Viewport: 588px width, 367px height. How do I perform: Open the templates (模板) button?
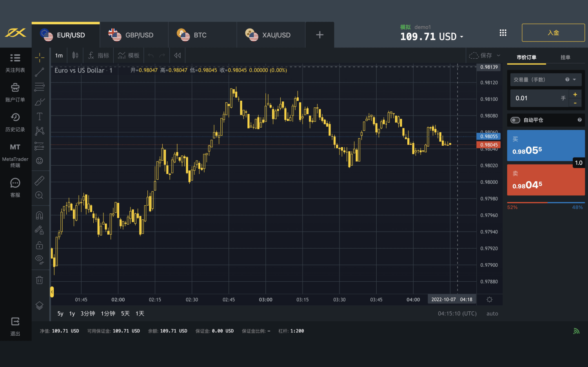pyautogui.click(x=129, y=56)
